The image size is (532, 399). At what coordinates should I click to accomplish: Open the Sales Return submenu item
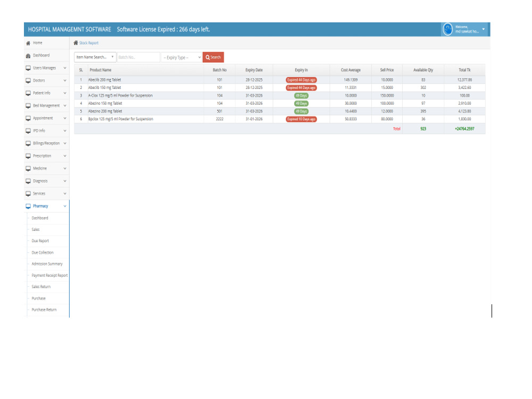41,287
